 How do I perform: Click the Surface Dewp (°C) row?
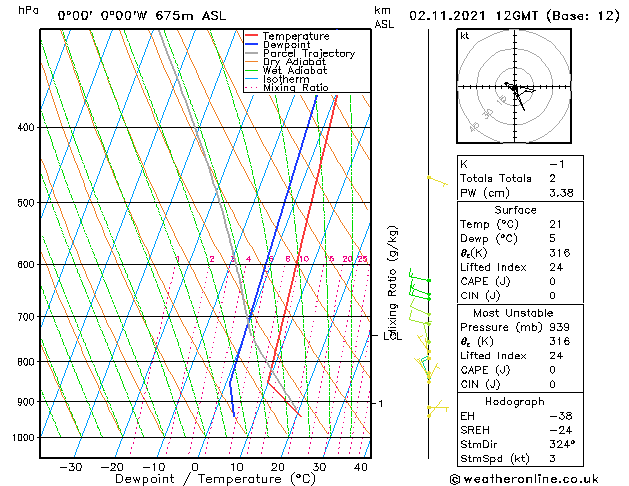tap(520, 239)
